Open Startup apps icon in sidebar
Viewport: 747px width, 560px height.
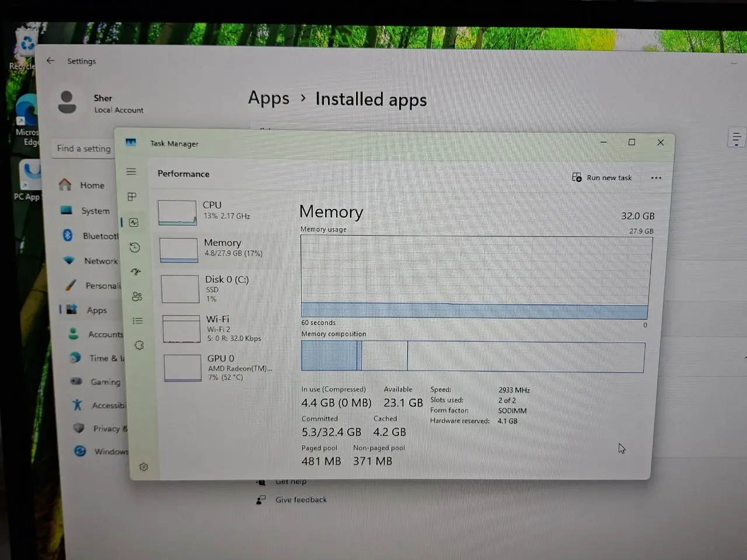(x=136, y=272)
